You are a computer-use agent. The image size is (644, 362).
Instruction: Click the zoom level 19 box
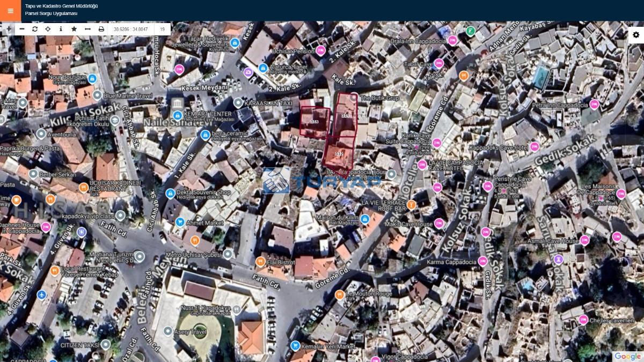tap(162, 29)
